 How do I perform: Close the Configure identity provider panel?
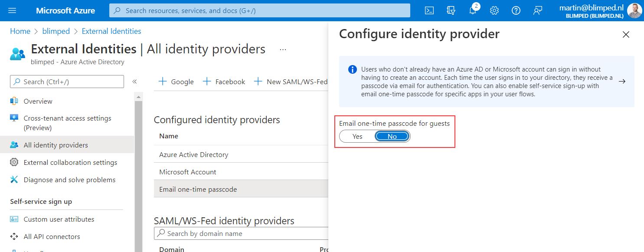pos(626,35)
